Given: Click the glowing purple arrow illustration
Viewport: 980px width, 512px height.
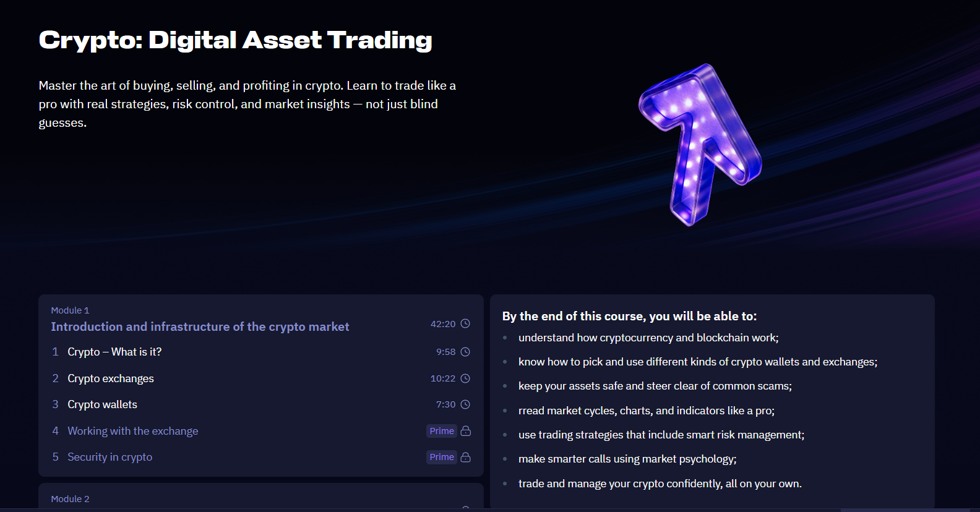Looking at the screenshot, I should (x=700, y=145).
